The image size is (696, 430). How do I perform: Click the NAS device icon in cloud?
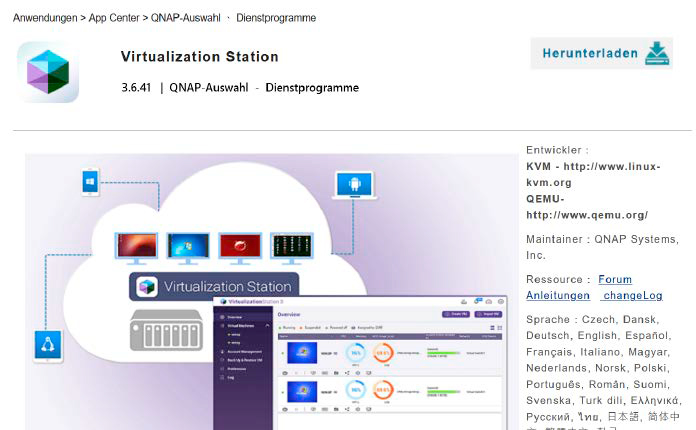pos(166,330)
